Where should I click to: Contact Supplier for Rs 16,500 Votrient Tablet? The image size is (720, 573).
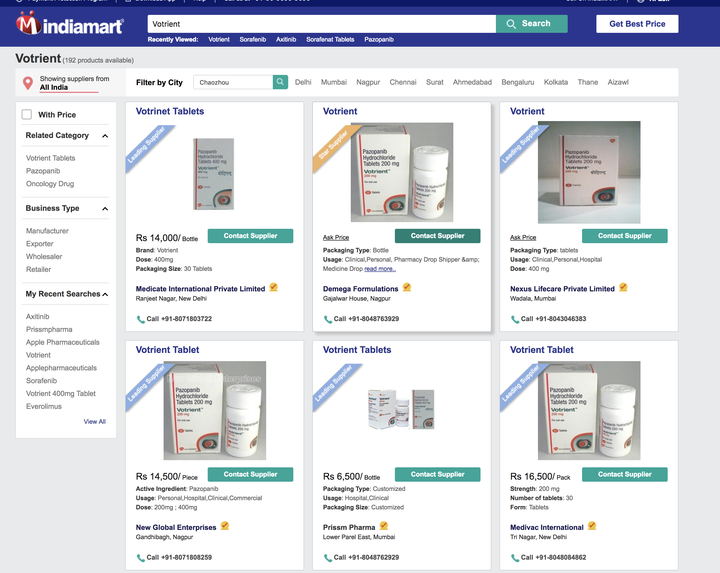click(624, 474)
